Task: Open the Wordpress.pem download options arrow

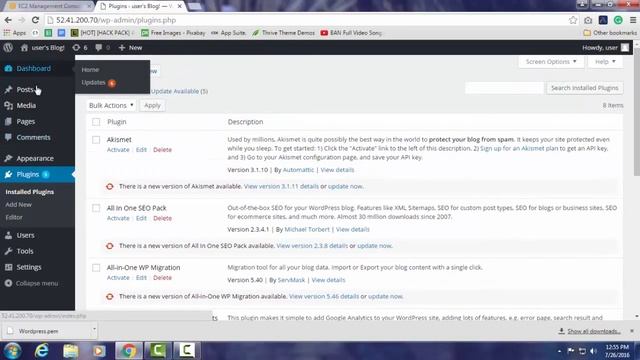Action: [94, 329]
